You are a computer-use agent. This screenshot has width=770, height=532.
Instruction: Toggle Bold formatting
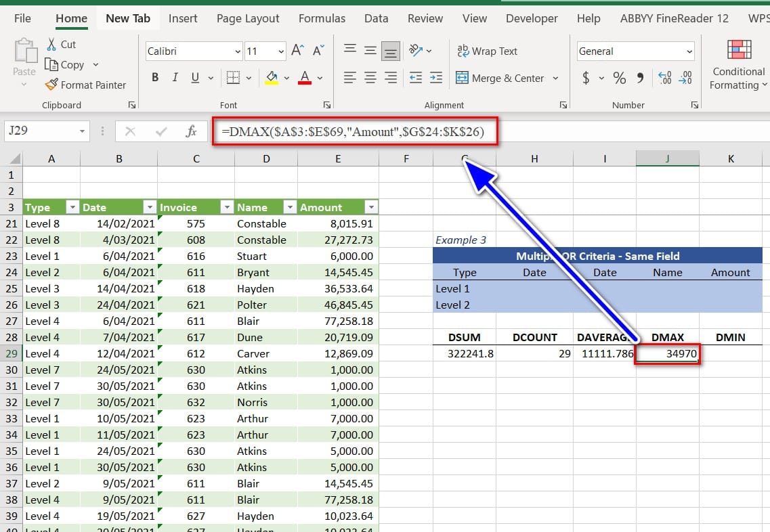pyautogui.click(x=155, y=78)
